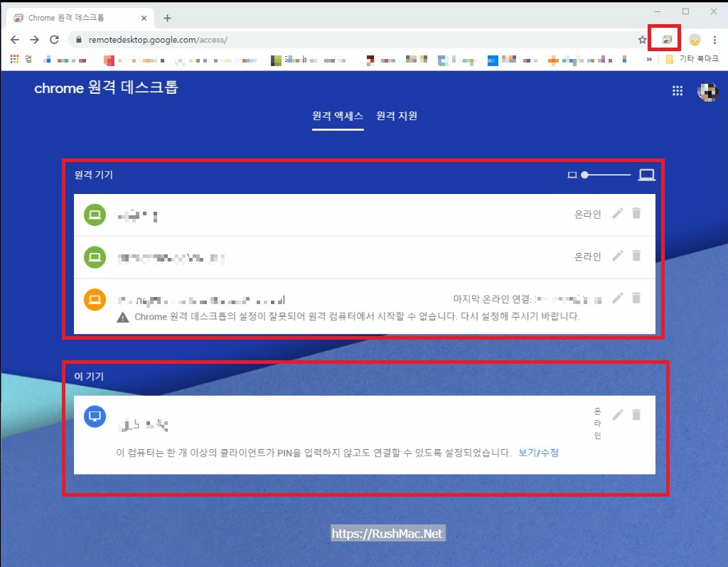
Task: Click the browser forward arrow
Action: click(34, 40)
